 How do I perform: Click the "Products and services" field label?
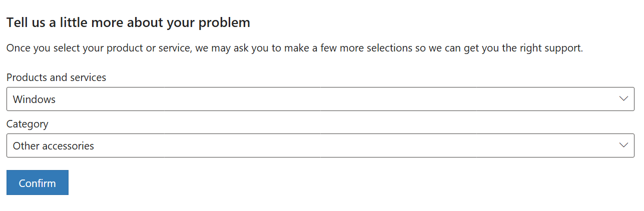click(x=56, y=77)
